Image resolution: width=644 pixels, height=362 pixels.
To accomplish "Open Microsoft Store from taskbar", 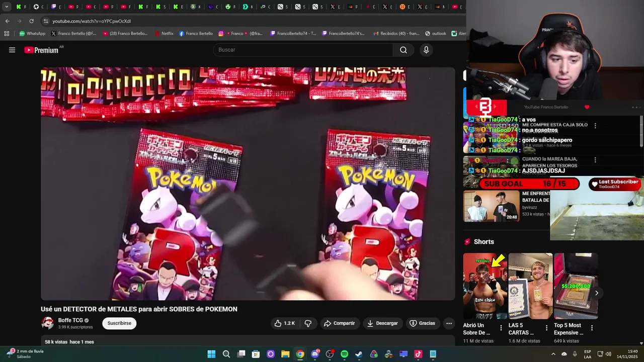I will (256, 354).
